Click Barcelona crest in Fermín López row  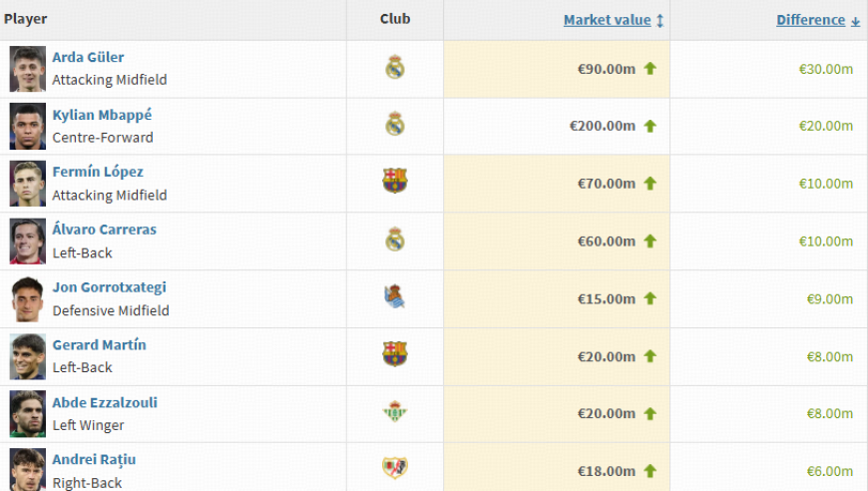click(395, 182)
